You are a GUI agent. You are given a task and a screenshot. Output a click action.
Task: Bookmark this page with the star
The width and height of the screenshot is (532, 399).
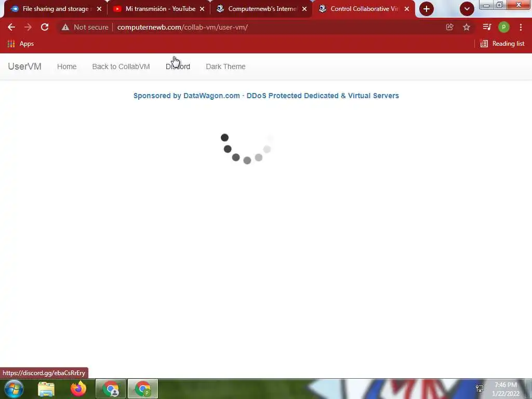click(x=467, y=27)
